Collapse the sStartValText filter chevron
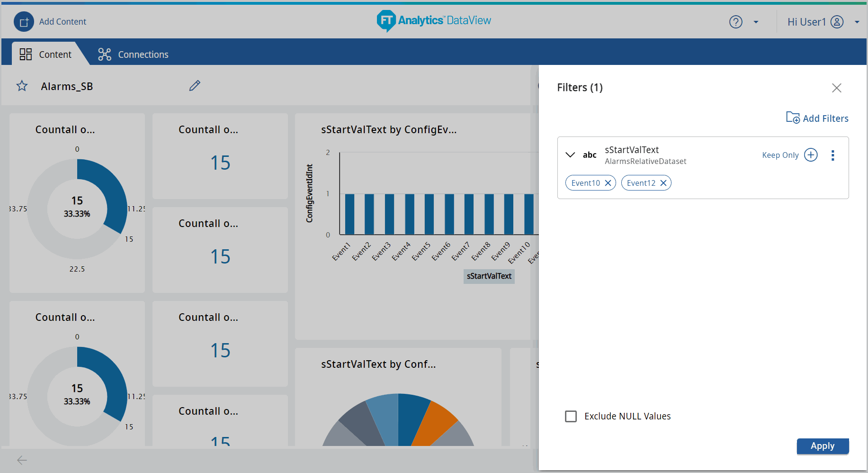868x473 pixels. pyautogui.click(x=570, y=155)
